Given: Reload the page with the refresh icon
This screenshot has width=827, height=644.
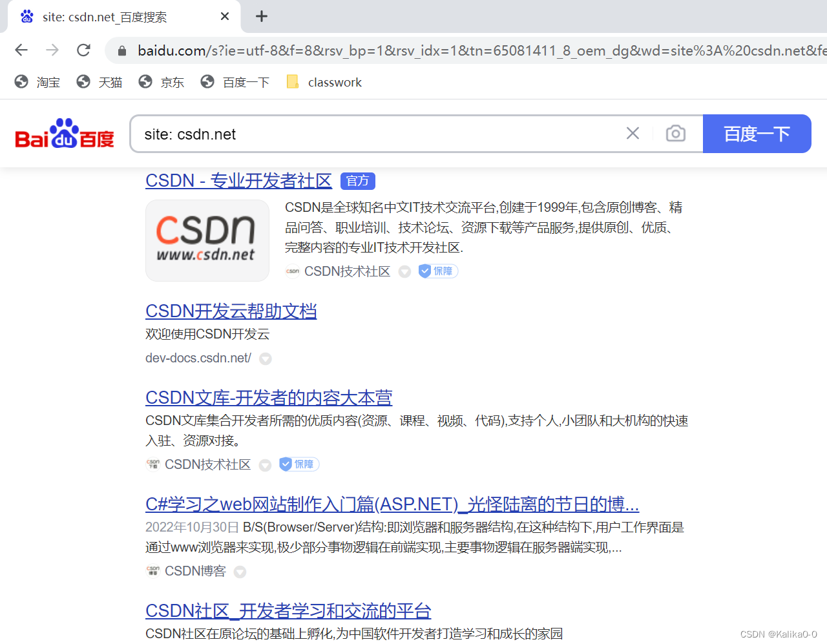Looking at the screenshot, I should pyautogui.click(x=83, y=50).
